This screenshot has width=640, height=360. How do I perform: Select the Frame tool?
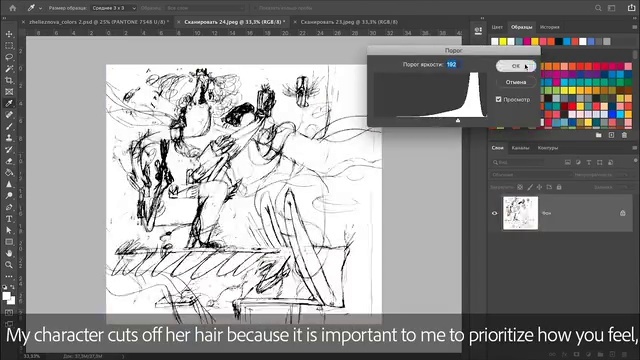9,92
